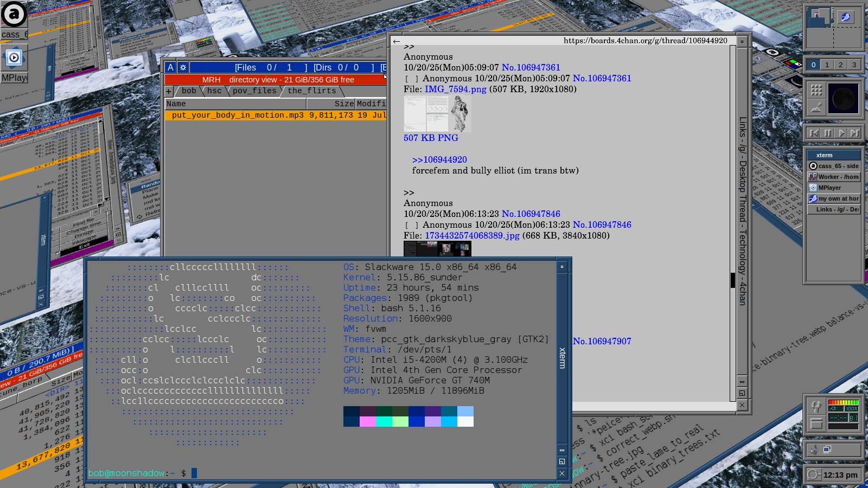868x488 pixels.
Task: Select the the_flirts tab in Worker
Action: coord(312,91)
